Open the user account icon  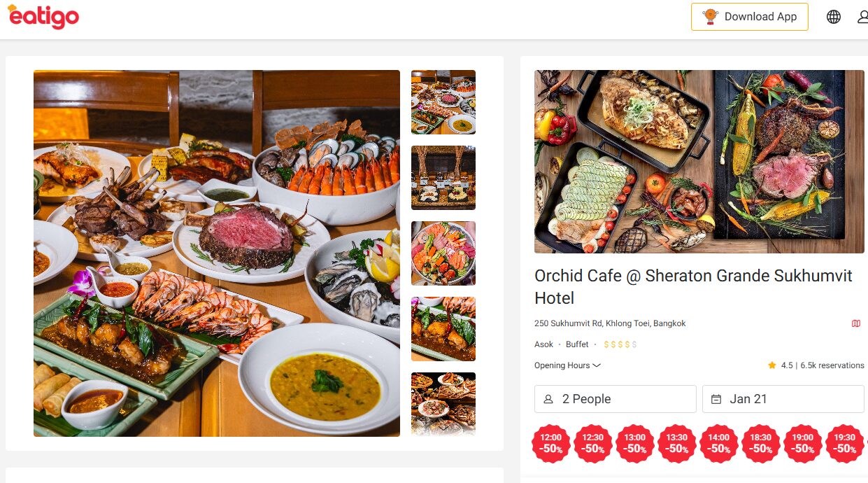point(863,17)
